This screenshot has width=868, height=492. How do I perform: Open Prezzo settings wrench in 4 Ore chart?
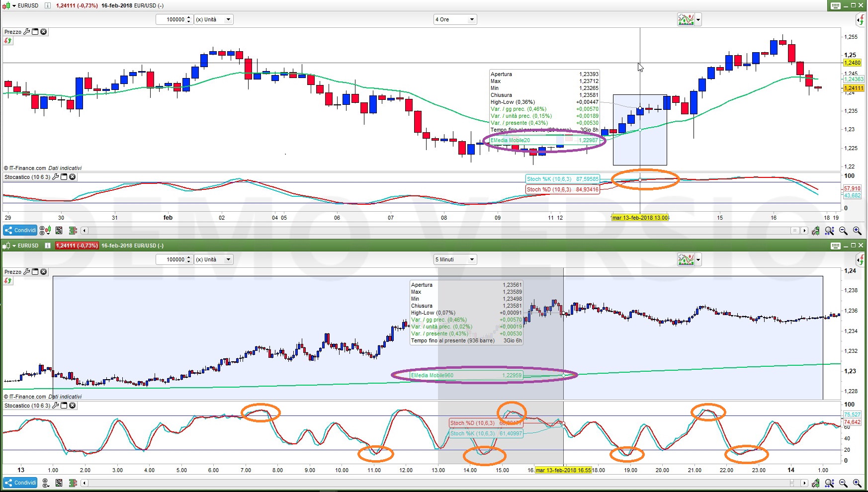tap(27, 32)
